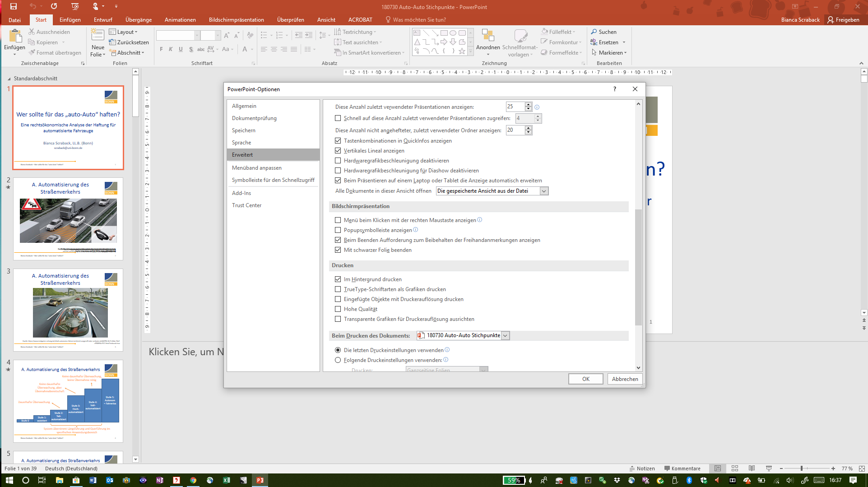868x487 pixels.
Task: Click the help question mark in dialog
Action: [x=614, y=89]
